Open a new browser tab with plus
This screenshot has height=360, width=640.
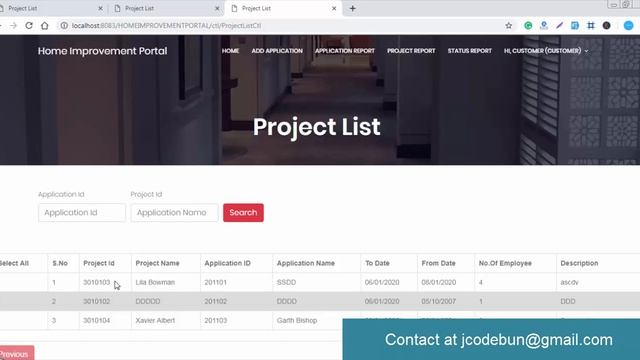[353, 8]
